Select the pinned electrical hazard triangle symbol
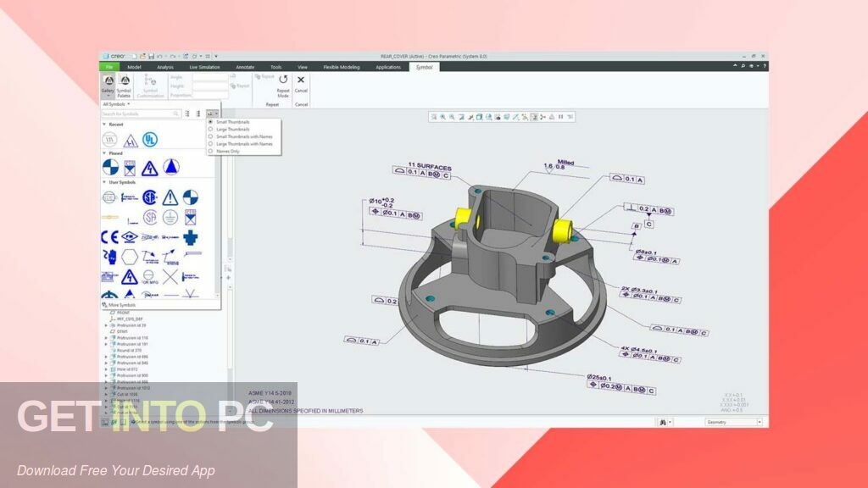The width and height of the screenshot is (868, 488). click(x=149, y=168)
